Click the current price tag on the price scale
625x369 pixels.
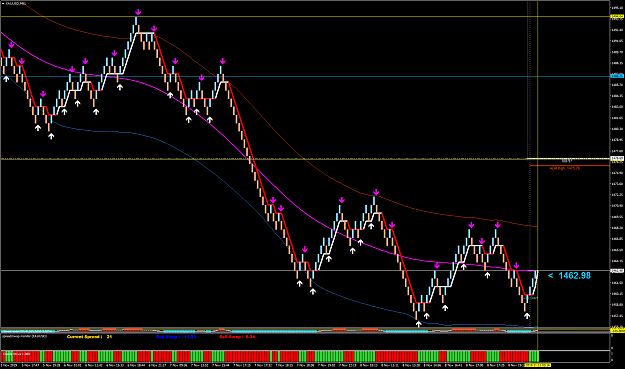click(x=617, y=271)
